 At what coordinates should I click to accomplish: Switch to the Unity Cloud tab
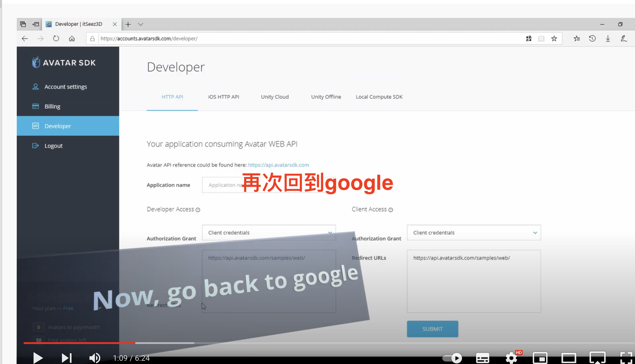[x=275, y=97]
